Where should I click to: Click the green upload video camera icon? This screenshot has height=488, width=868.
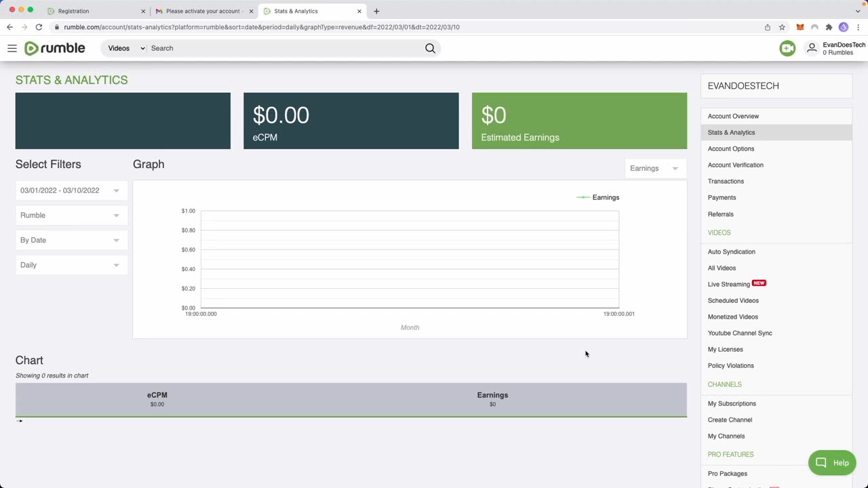tap(787, 48)
